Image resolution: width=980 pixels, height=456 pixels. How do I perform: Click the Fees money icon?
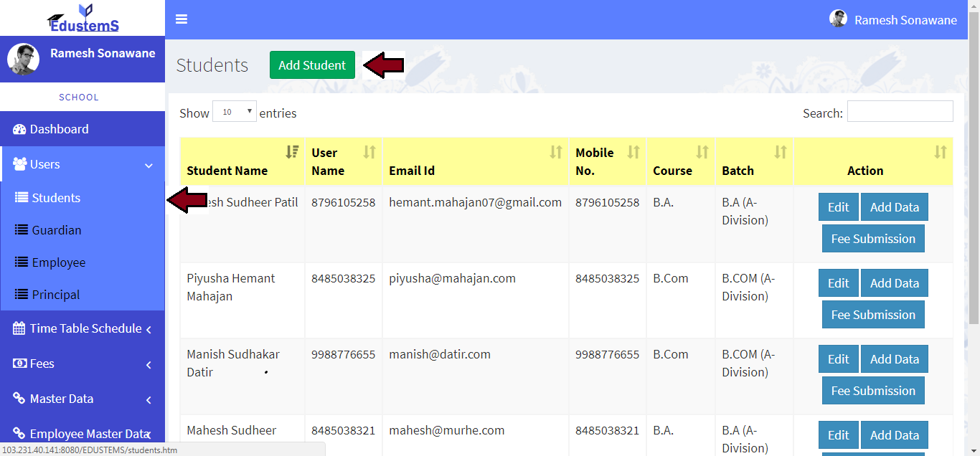(20, 364)
